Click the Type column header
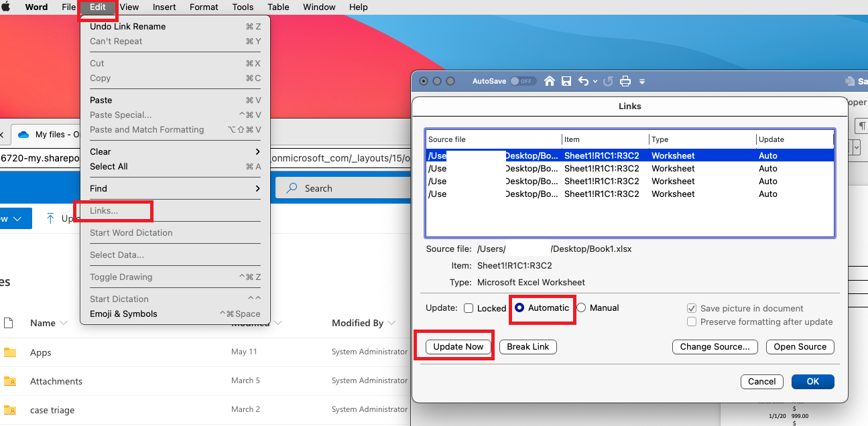868x426 pixels. coord(702,139)
